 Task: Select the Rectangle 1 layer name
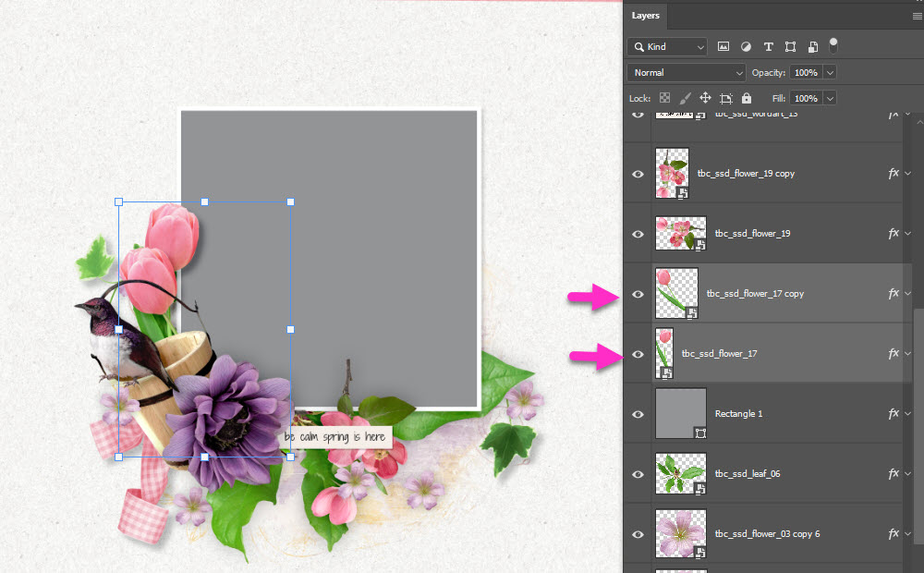(738, 414)
